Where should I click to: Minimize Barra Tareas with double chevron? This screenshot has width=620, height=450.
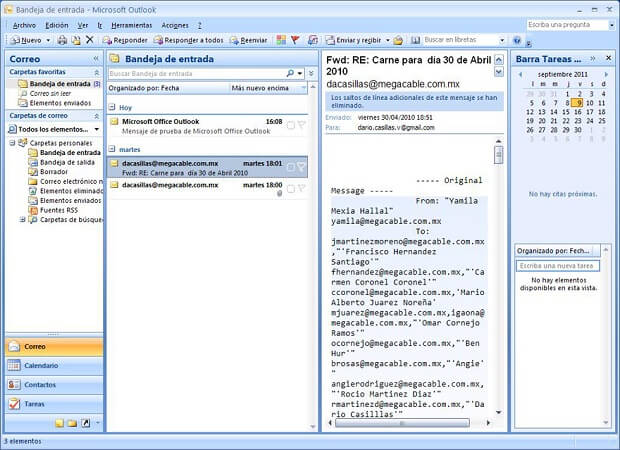pos(592,59)
